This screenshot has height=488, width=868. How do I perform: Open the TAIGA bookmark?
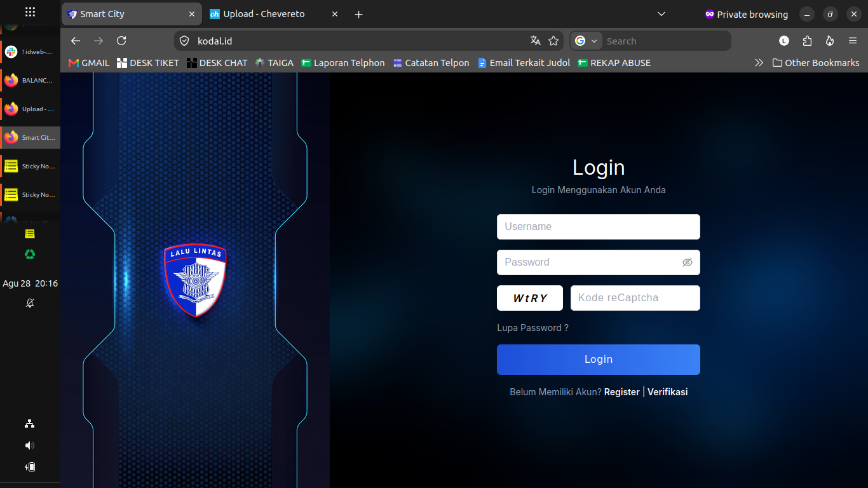[x=275, y=63]
